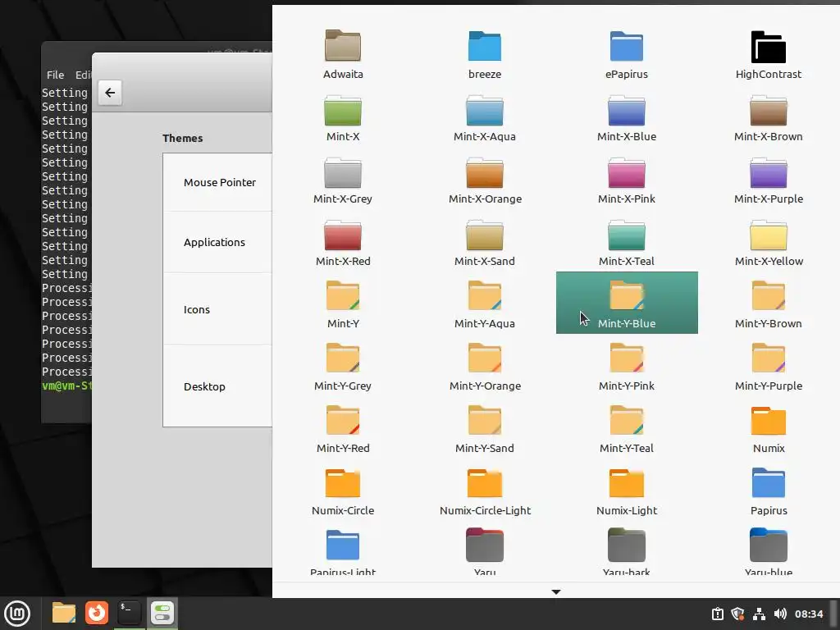Pick the highlighted Mint-Y-Blue icon theme
The height and width of the screenshot is (630, 840).
(x=627, y=303)
